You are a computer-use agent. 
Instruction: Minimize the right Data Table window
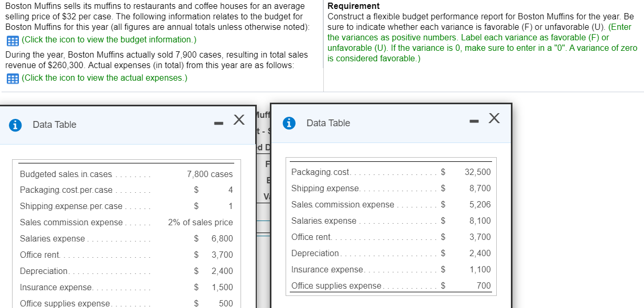(x=473, y=122)
